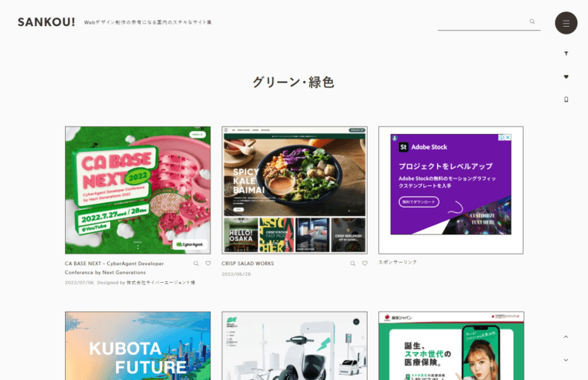Open favorites via sidebar heart icon
Screen dimensions: 588x380
click(566, 77)
